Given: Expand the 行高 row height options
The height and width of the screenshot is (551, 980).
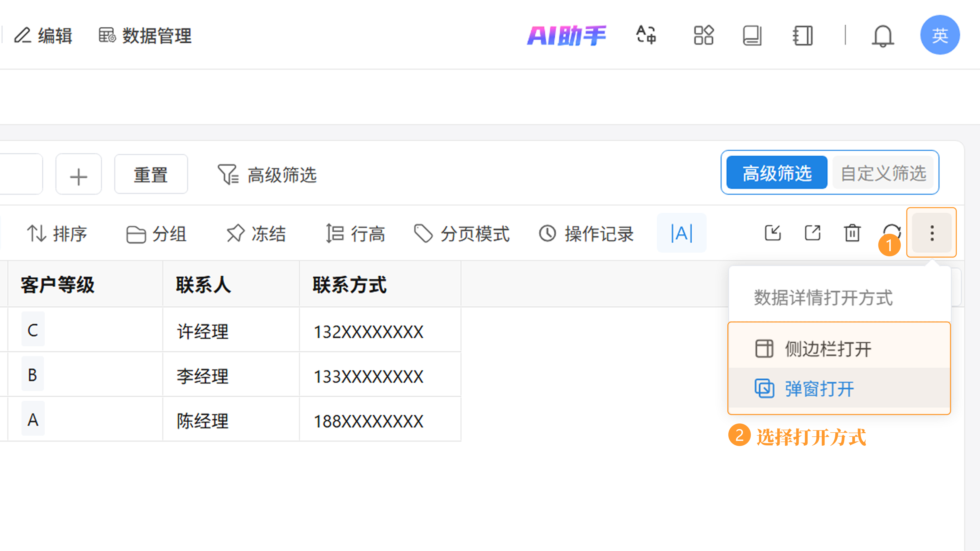Looking at the screenshot, I should (x=355, y=233).
